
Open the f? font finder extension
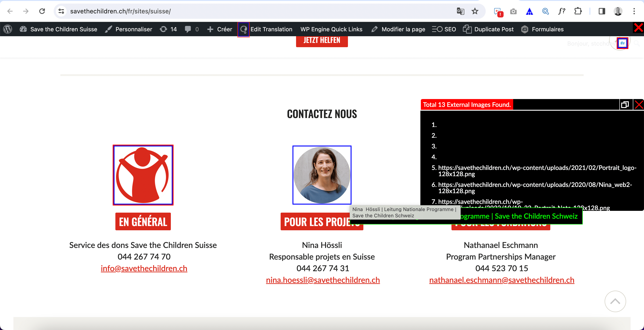coord(561,11)
